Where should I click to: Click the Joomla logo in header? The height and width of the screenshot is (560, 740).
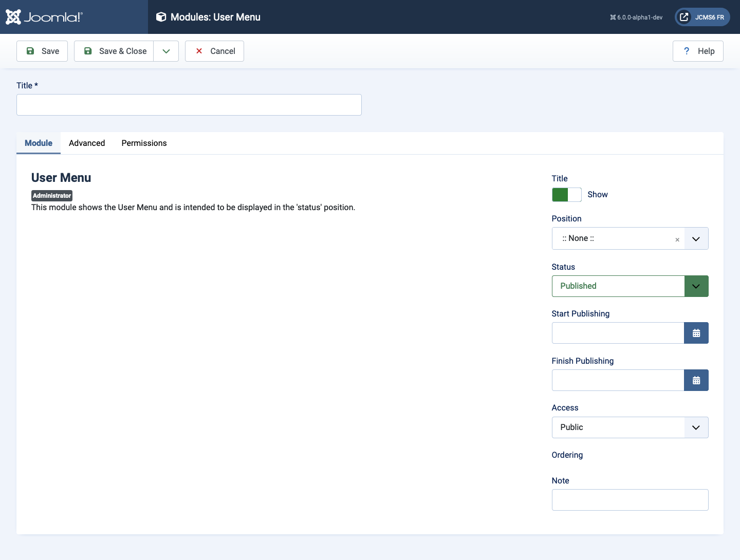point(44,17)
